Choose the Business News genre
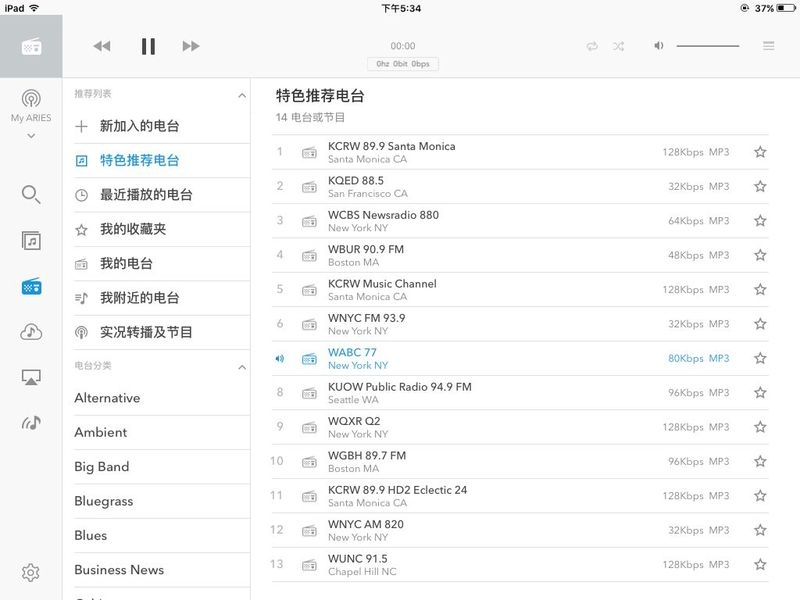 (162, 570)
